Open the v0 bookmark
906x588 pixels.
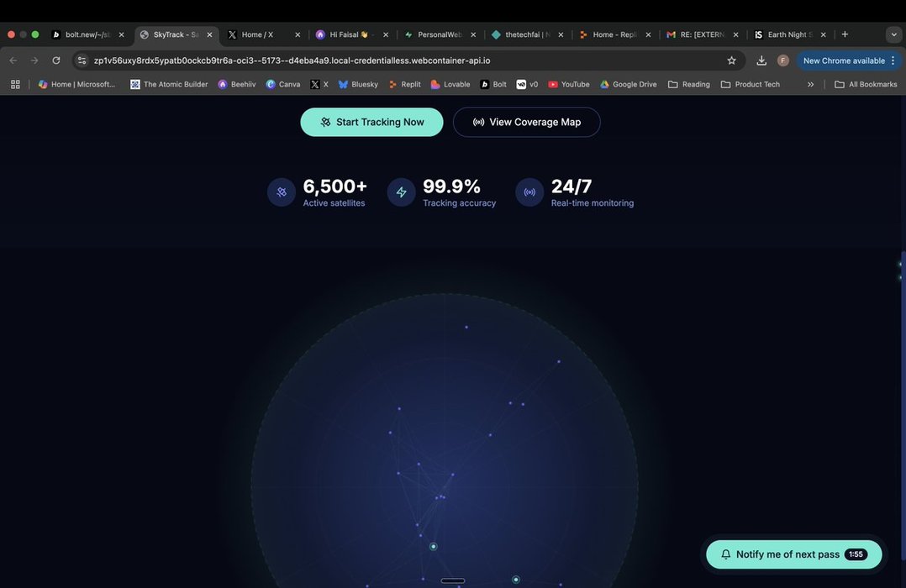(x=527, y=84)
